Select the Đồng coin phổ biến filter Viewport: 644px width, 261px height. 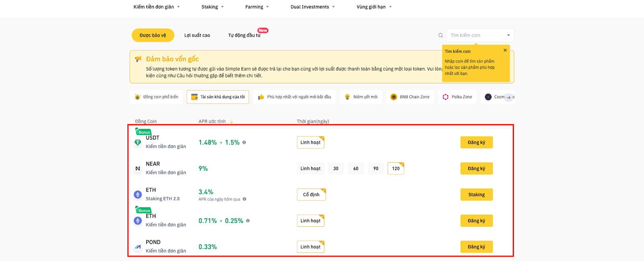[x=156, y=97]
